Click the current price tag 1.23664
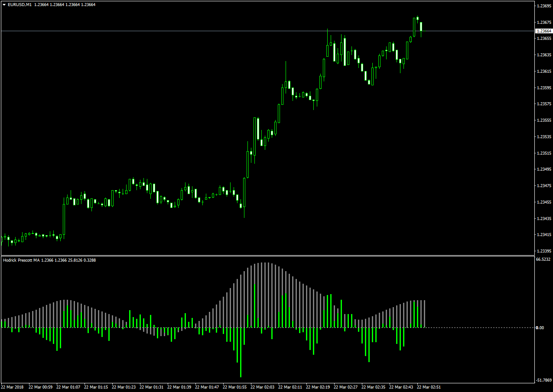 [x=544, y=31]
